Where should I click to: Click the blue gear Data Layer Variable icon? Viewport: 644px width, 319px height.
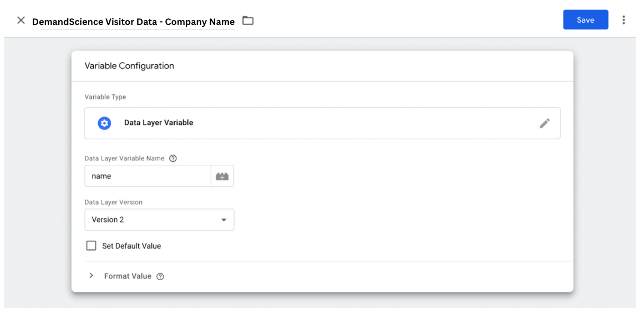coord(104,123)
